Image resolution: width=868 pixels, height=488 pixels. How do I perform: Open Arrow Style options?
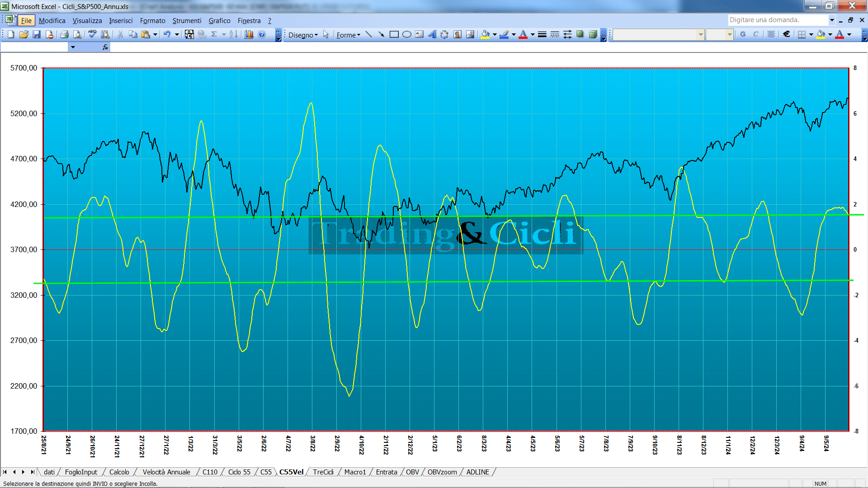point(567,34)
